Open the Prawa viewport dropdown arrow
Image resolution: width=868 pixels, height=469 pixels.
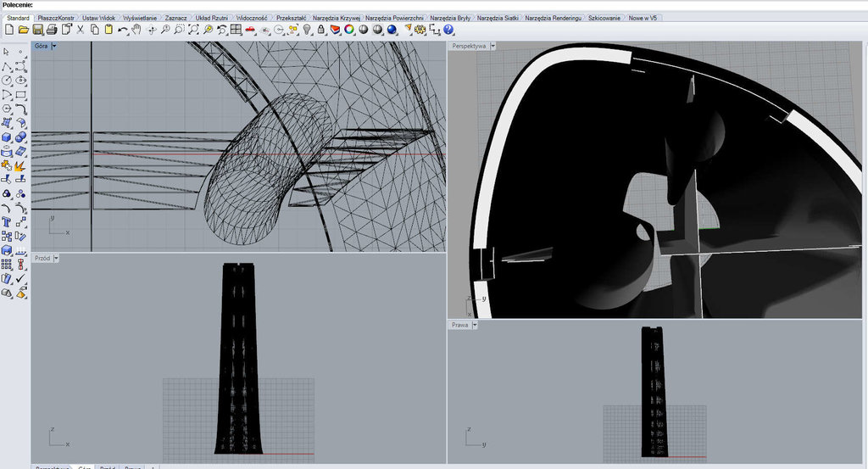click(x=475, y=325)
